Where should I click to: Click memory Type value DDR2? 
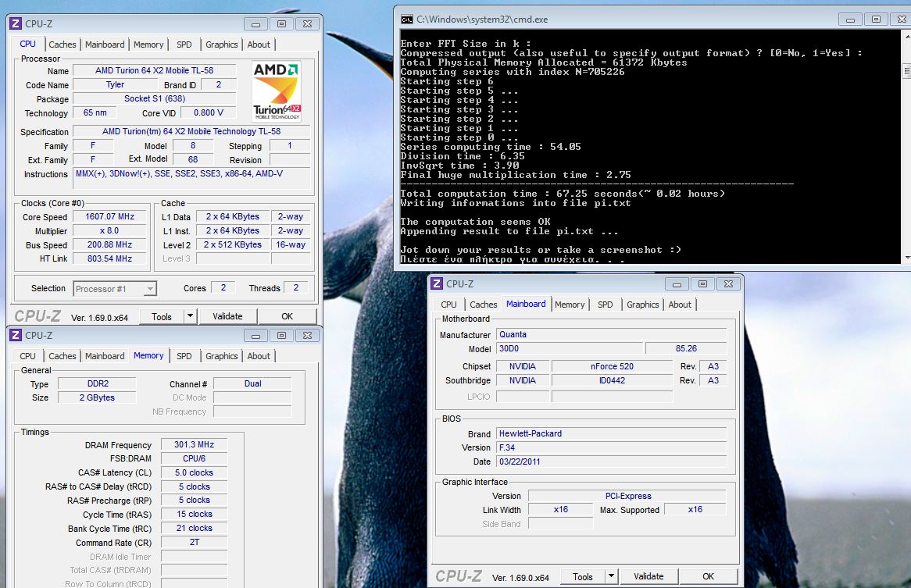coord(98,383)
